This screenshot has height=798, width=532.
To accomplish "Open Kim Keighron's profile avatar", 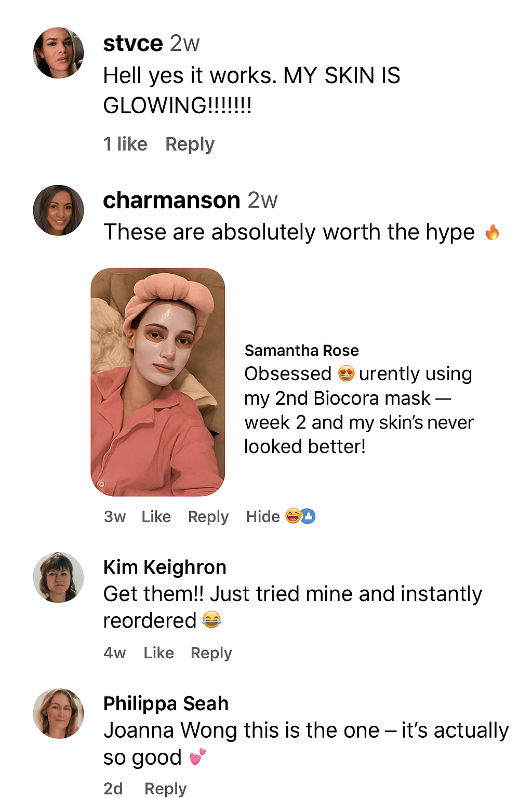I will 58,577.
